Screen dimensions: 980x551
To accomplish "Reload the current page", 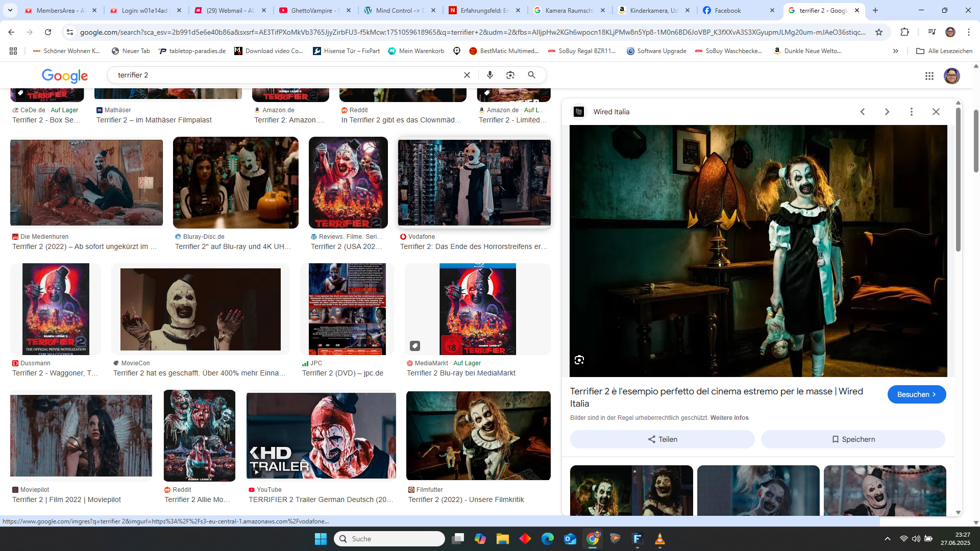I will pyautogui.click(x=48, y=32).
